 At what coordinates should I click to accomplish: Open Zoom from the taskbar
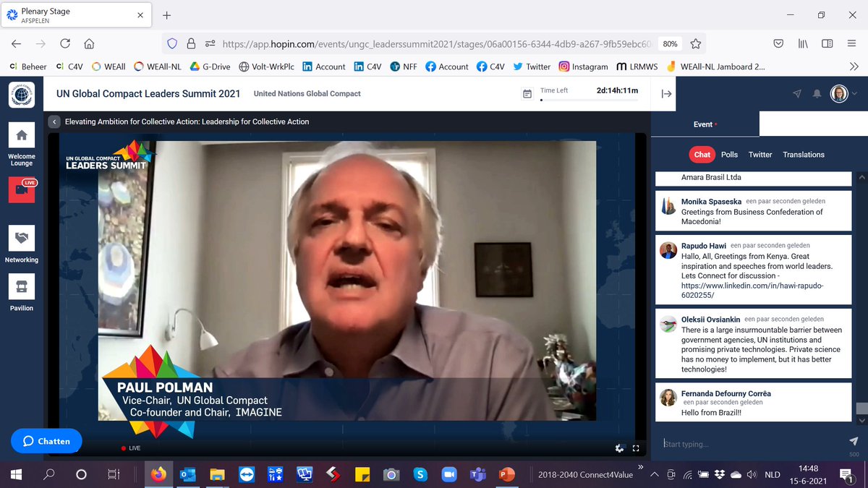448,474
